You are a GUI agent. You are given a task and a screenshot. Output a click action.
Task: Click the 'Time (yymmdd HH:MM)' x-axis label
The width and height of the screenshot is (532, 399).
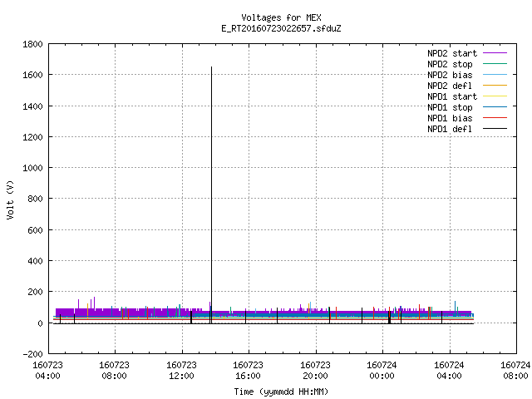(x=281, y=392)
